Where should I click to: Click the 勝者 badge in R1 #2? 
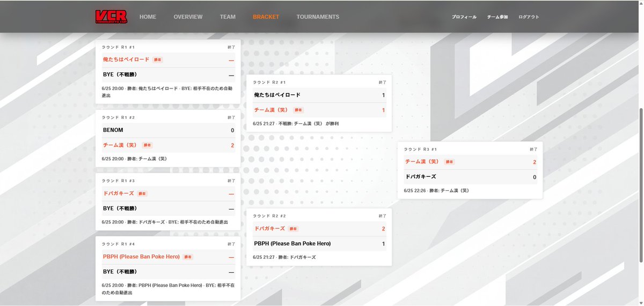point(148,145)
